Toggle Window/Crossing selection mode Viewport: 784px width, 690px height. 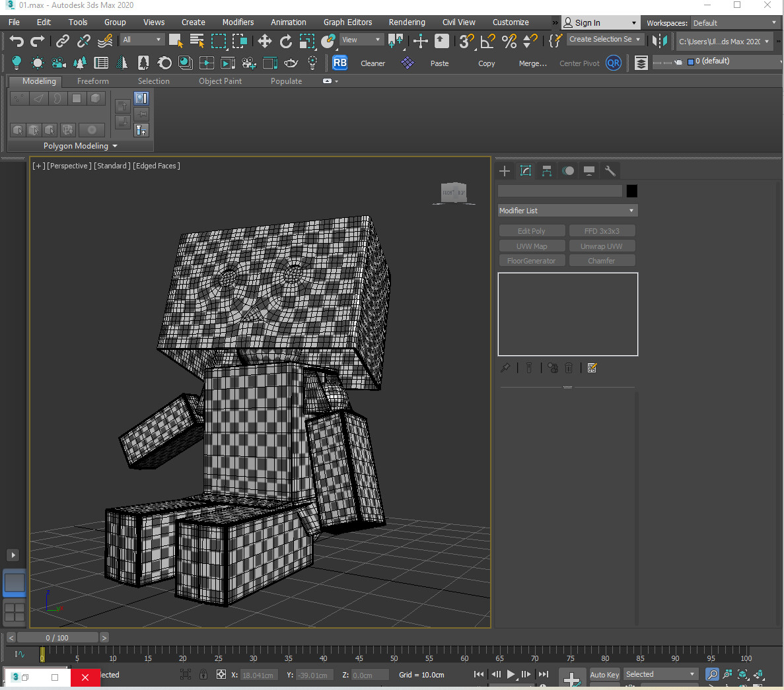click(240, 40)
